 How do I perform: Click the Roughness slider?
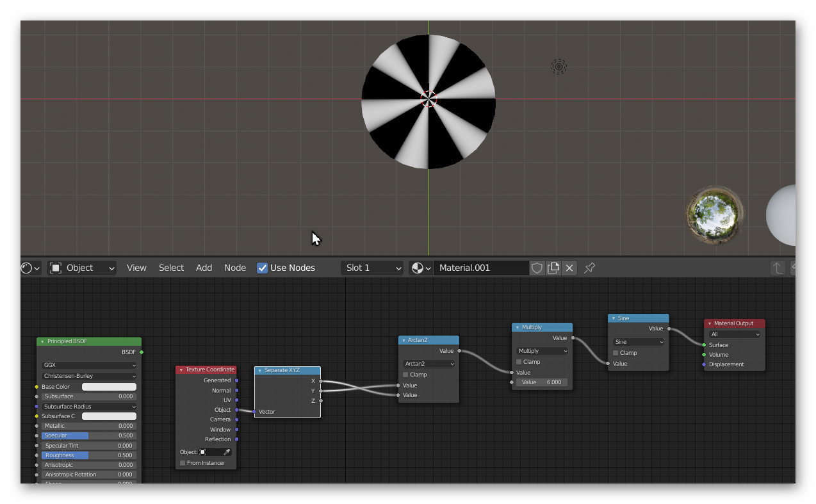(x=89, y=455)
